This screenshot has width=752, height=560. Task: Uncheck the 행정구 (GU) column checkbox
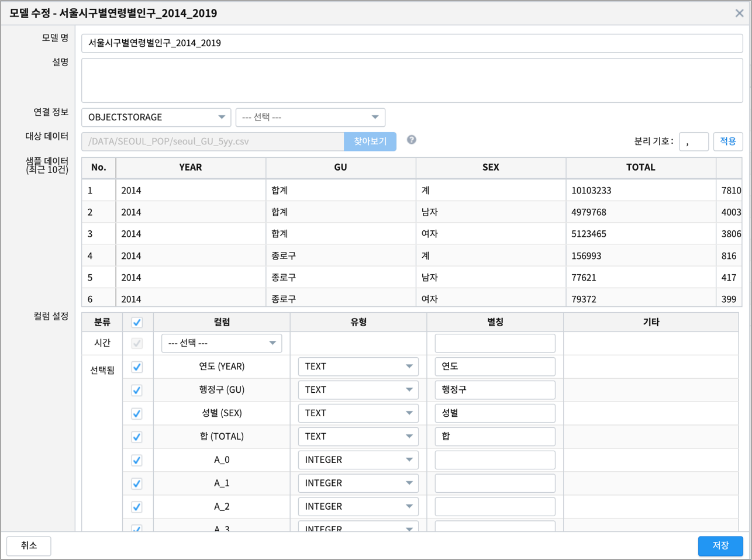click(x=137, y=390)
